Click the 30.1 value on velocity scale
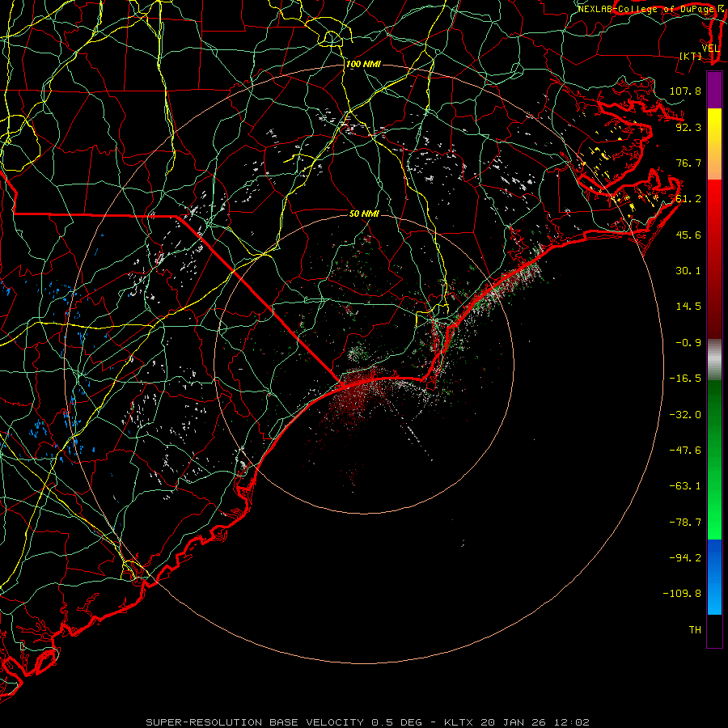 coord(688,271)
